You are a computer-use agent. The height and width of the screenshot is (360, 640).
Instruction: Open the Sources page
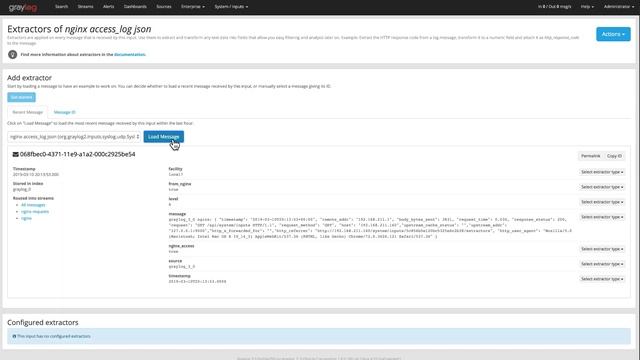point(164,7)
